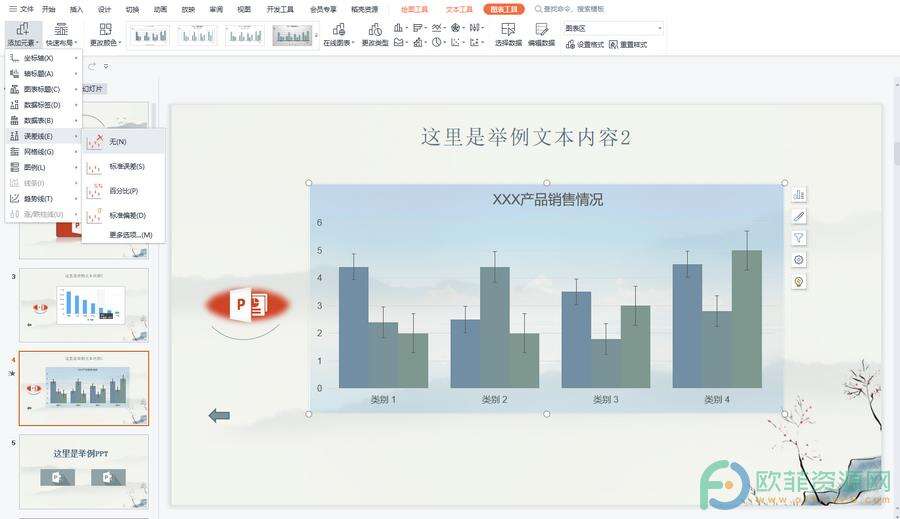The image size is (900, 519).
Task: Click the slide title 这里是举例文本内容2
Action: (526, 137)
